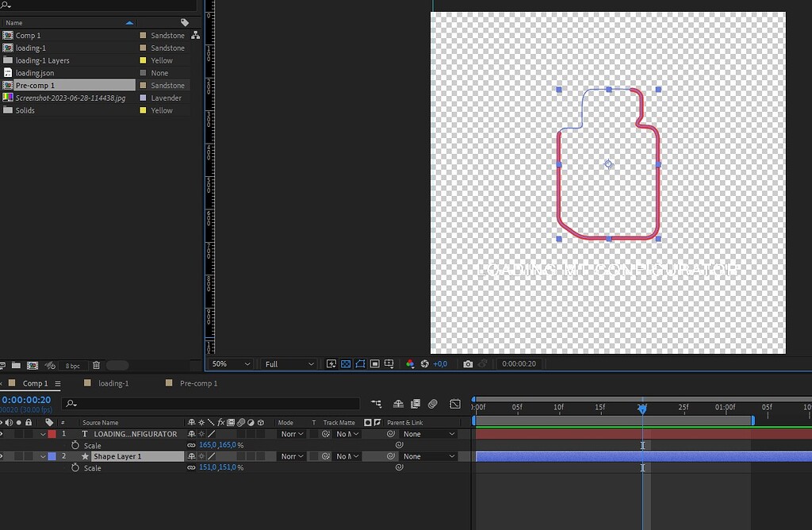Solo the Shape Layer 1 layer
This screenshot has width=812, height=530.
[x=19, y=455]
